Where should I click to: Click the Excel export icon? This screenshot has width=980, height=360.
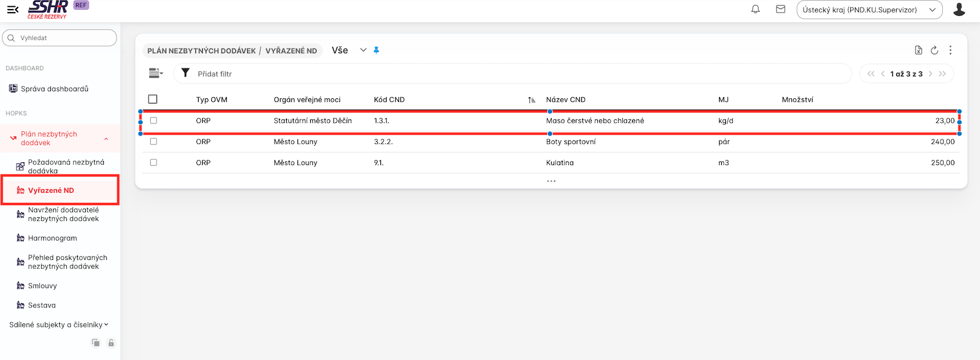pos(918,50)
